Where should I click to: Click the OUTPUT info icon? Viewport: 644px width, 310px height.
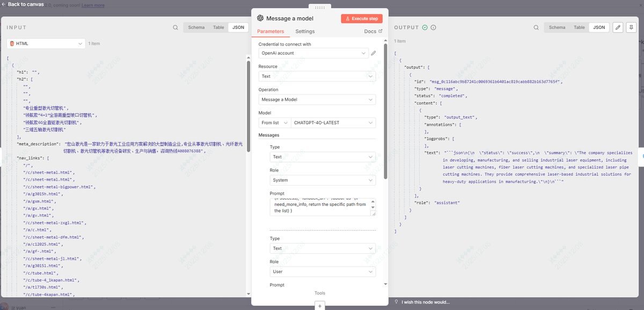coord(434,27)
